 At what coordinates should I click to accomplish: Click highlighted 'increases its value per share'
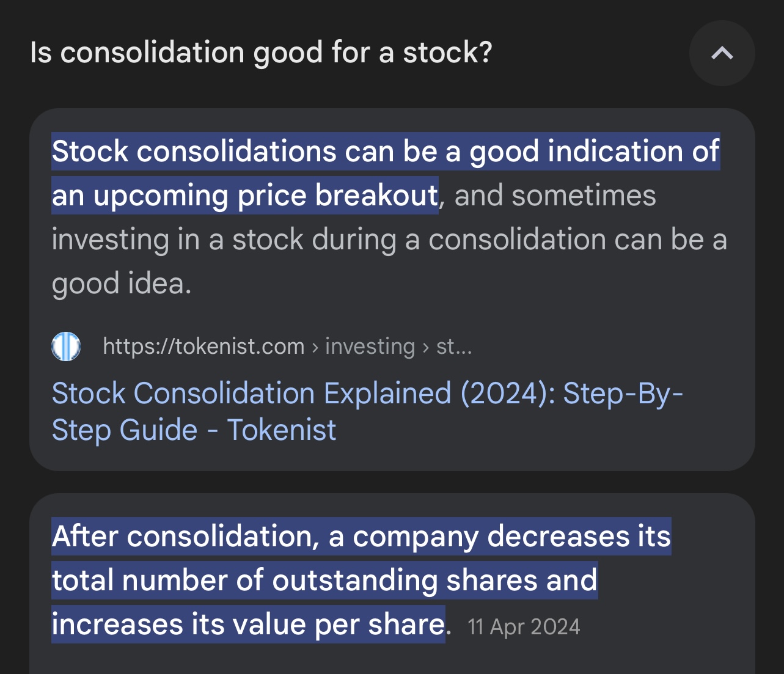[248, 625]
